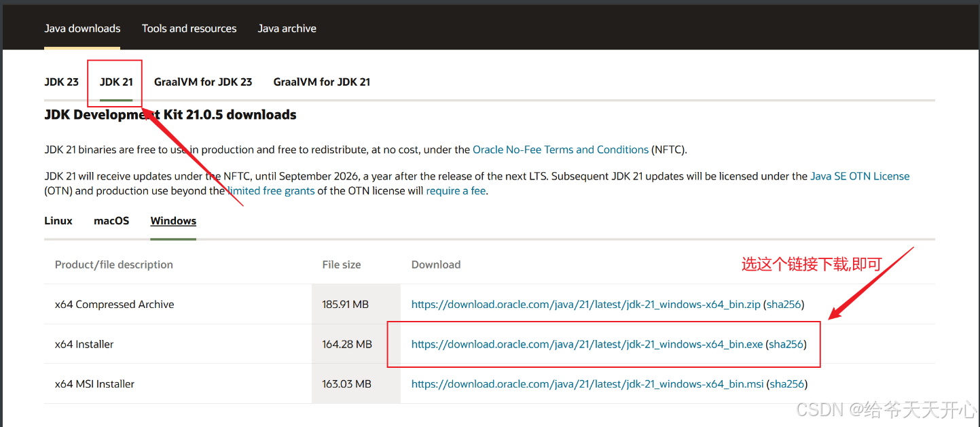Click the 164.28 MB file size cell
Image resolution: width=980 pixels, height=427 pixels.
[356, 344]
